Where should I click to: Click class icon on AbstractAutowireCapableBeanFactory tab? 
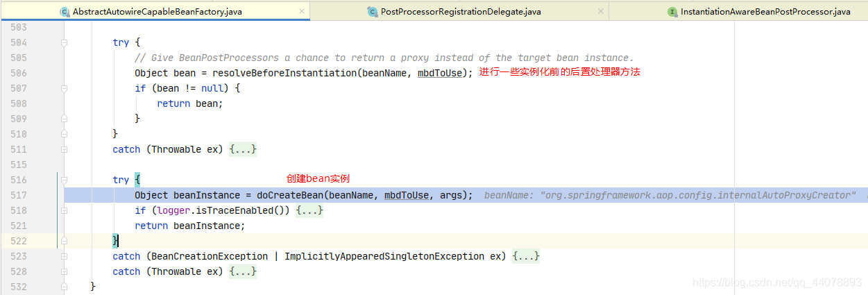coord(65,12)
